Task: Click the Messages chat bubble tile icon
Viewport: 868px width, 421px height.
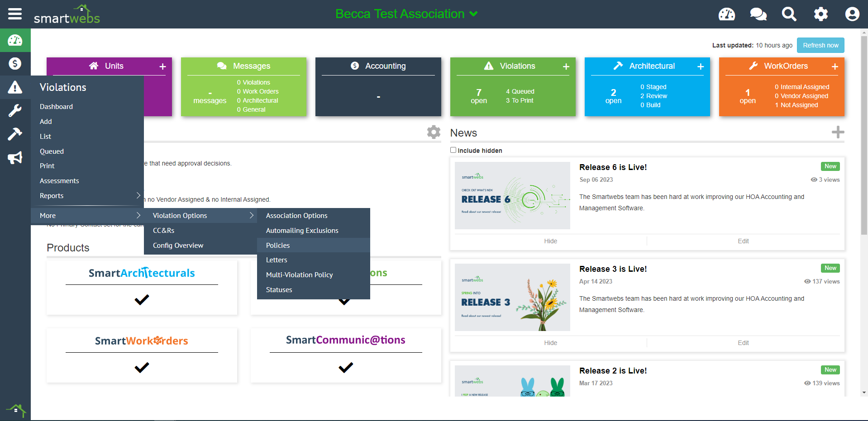Action: pos(222,66)
